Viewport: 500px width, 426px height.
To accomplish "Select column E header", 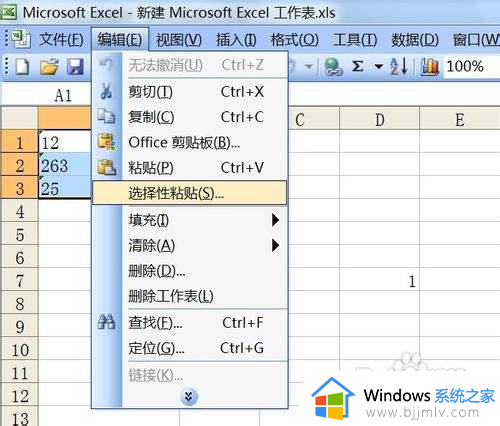I will tap(460, 119).
